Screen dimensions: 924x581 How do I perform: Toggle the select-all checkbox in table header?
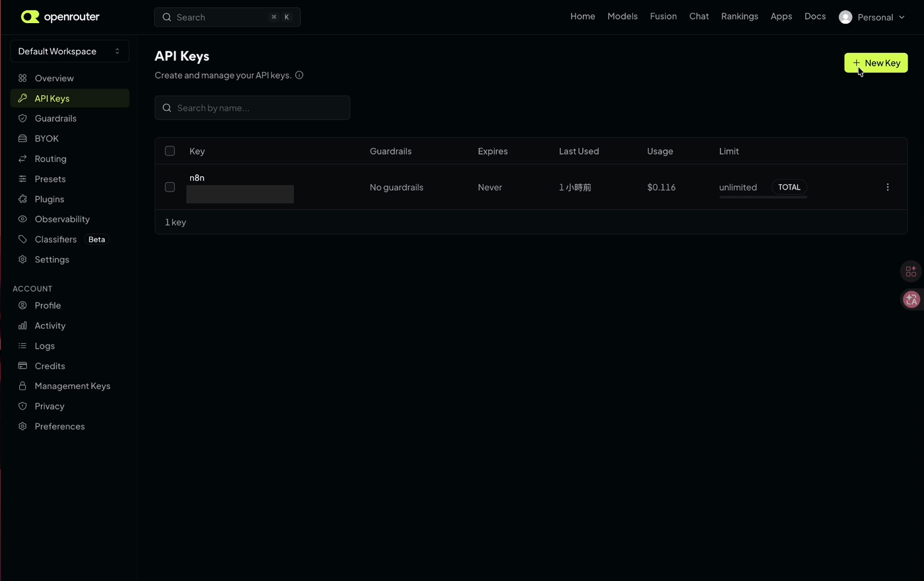coord(170,151)
